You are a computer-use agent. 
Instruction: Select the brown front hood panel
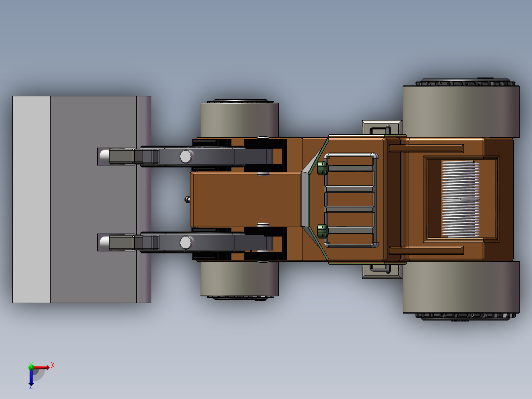(246, 199)
